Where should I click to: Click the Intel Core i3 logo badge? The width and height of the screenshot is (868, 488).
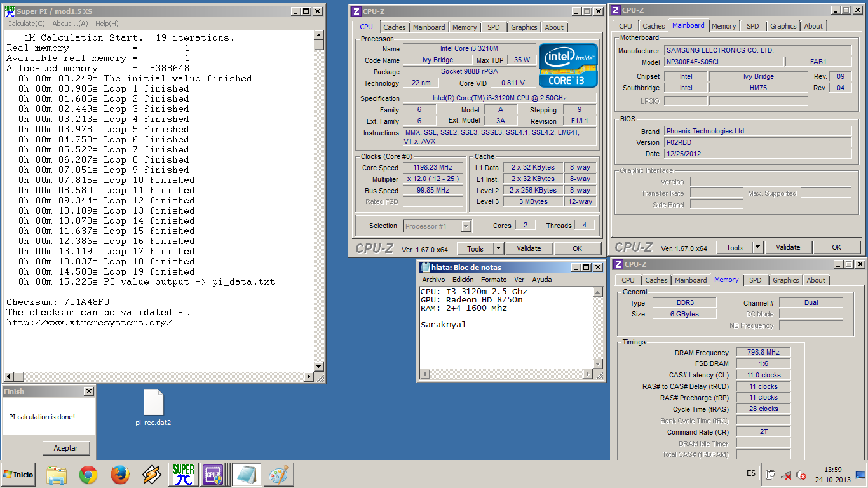pos(567,65)
